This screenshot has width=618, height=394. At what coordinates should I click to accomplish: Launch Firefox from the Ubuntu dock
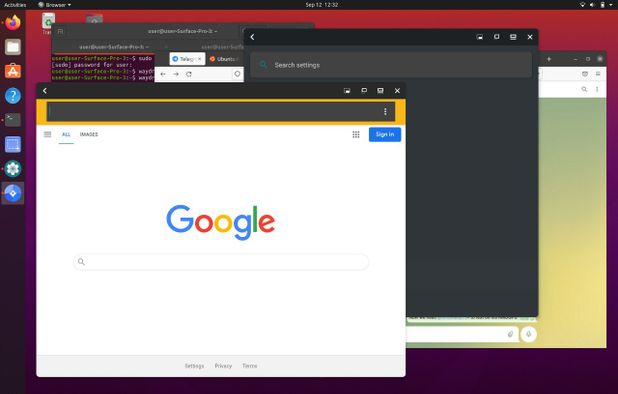point(13,22)
